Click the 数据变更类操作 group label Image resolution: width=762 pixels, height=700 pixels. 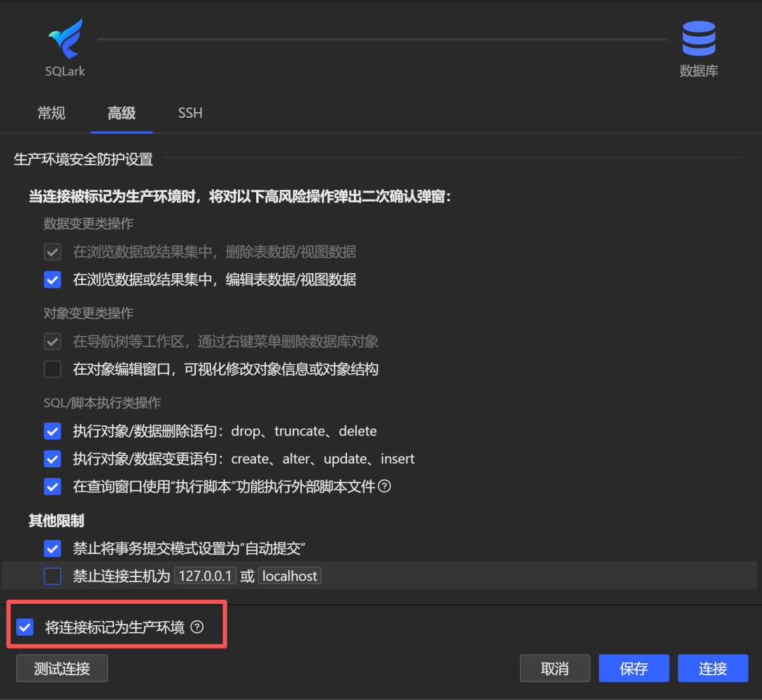[x=88, y=224]
